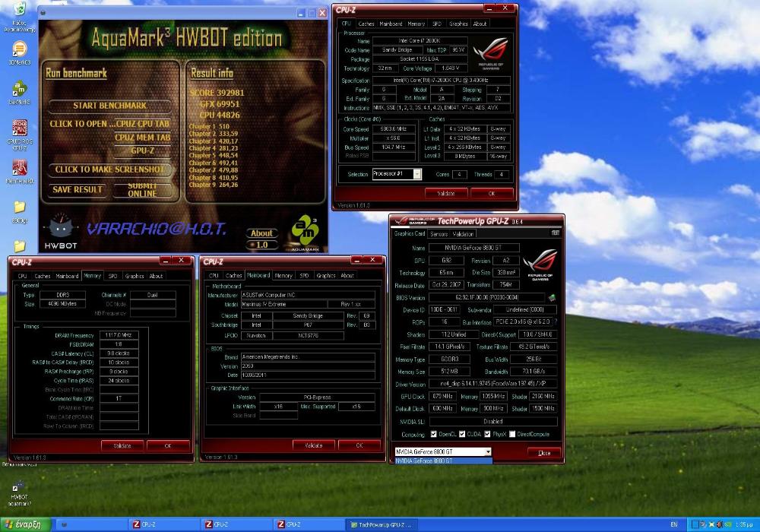Click the Driver Version field in GPU-Z
The height and width of the screenshot is (532, 760).
pyautogui.click(x=492, y=384)
